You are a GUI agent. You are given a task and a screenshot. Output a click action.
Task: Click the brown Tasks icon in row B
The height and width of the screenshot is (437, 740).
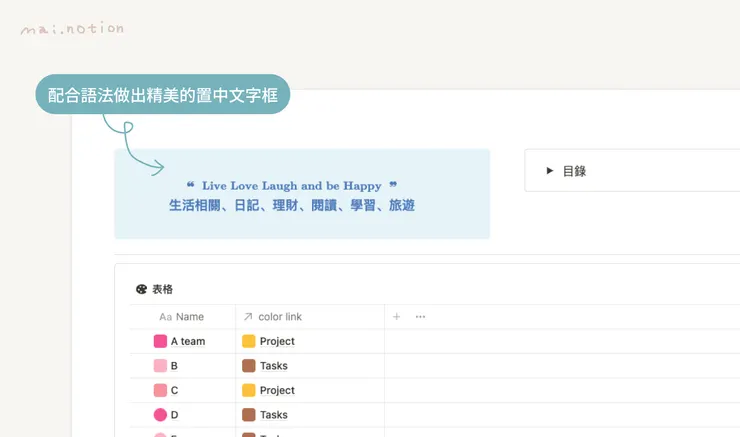249,365
